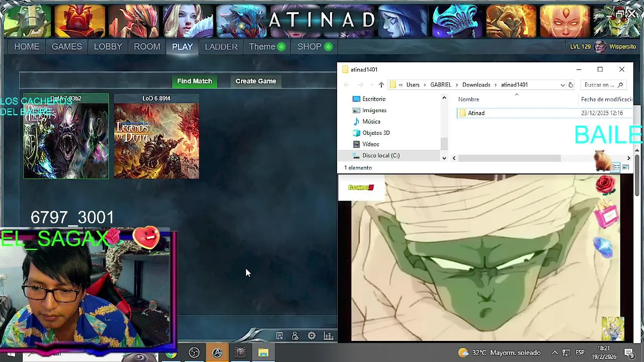Click the taskbar clock showing 18:21
644x362 pixels.
click(604, 352)
